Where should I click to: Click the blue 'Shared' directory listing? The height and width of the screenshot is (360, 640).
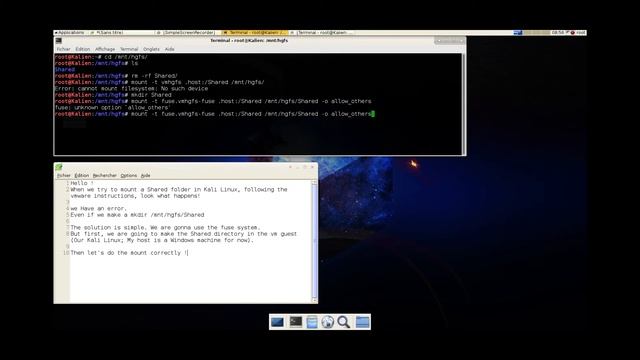coord(65,70)
